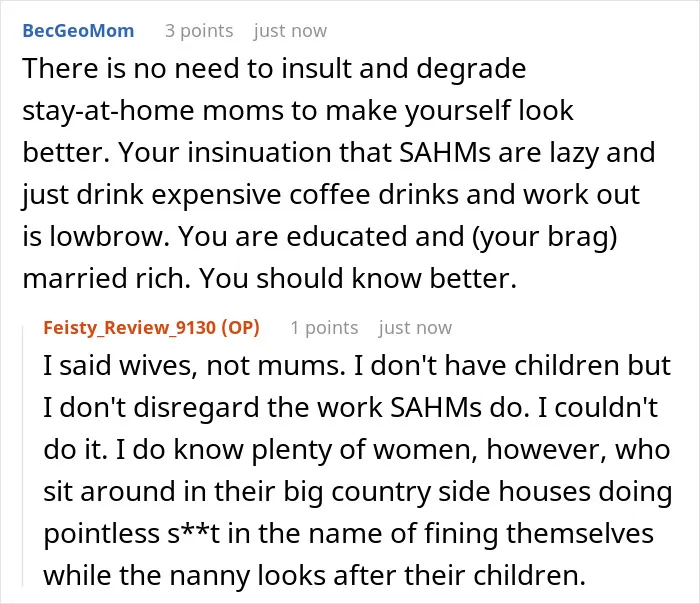This screenshot has width=700, height=604.
Task: Collapse reply thread via vertical thread line
Action: pos(23,455)
